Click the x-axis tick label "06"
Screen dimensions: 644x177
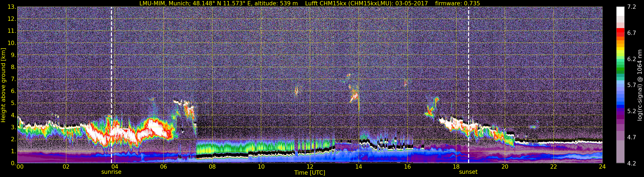[163, 167]
